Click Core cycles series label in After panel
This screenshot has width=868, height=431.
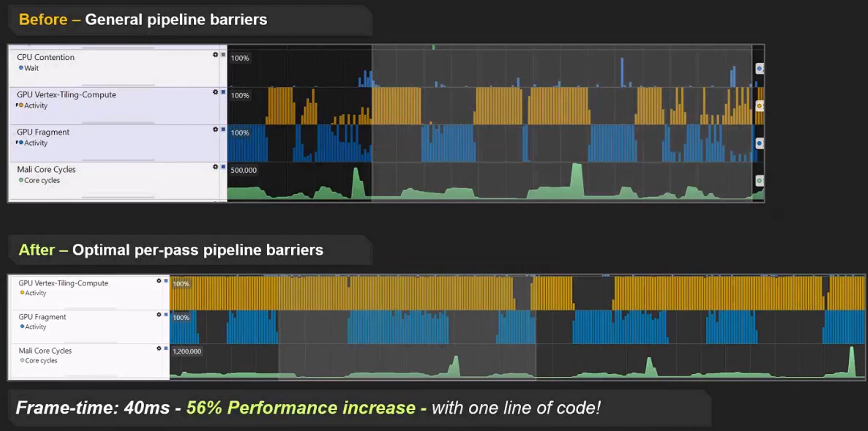41,360
